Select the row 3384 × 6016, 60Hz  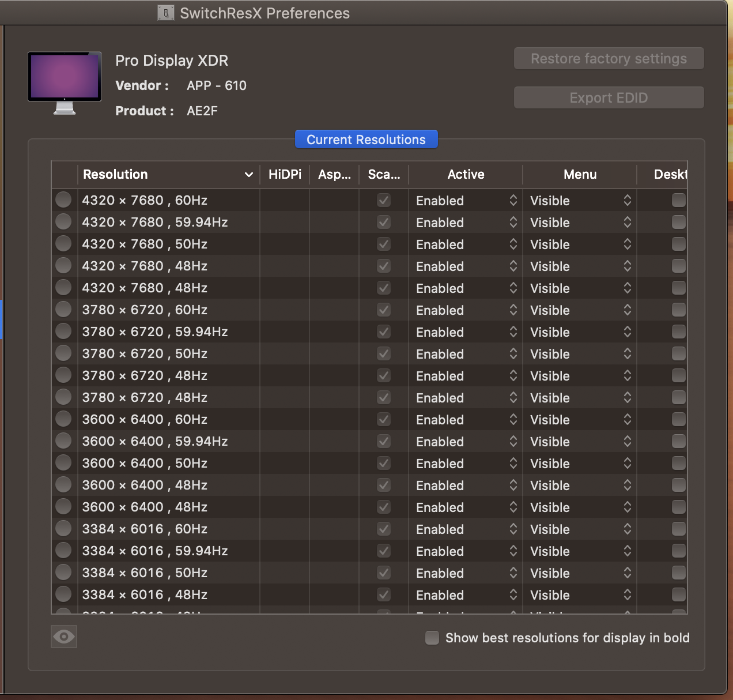(369, 529)
